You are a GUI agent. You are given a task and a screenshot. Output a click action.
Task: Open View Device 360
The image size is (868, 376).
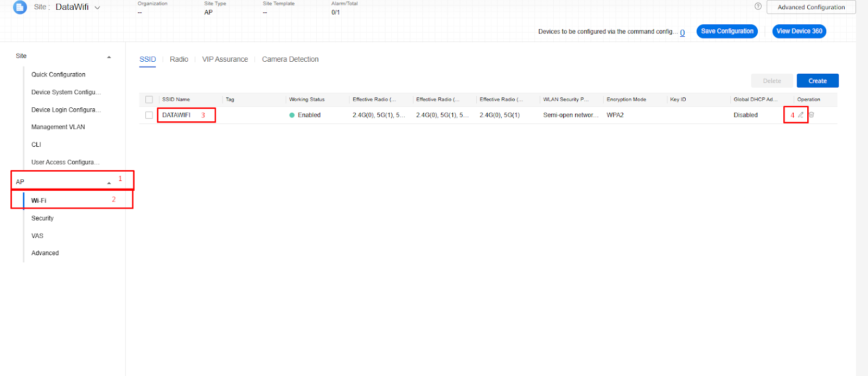pyautogui.click(x=799, y=31)
